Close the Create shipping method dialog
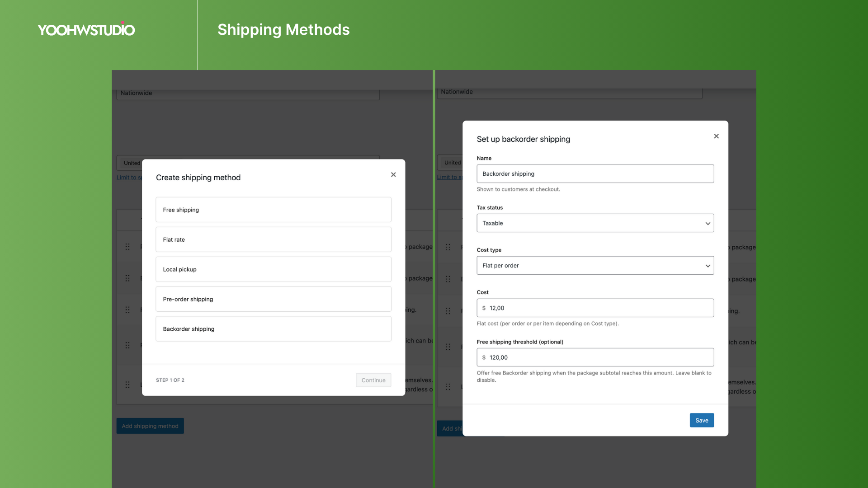 (x=393, y=175)
